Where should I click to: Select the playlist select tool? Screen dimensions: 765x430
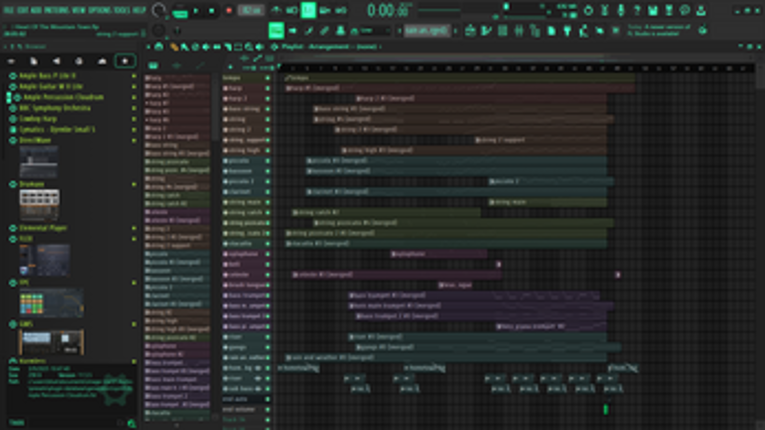point(238,47)
